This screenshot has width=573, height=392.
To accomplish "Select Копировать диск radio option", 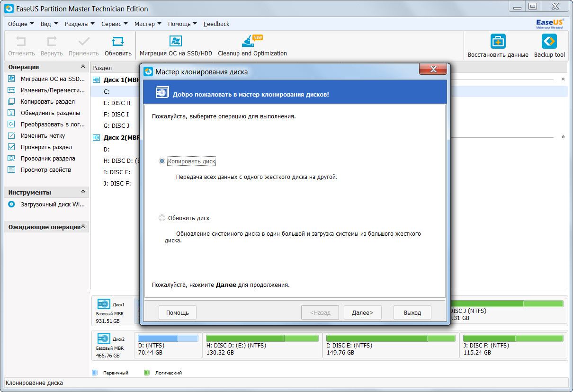I will coord(162,161).
